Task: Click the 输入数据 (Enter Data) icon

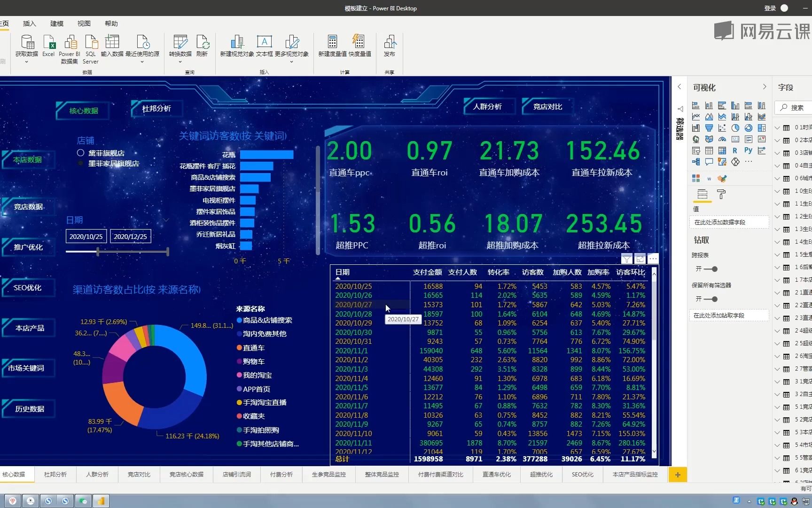Action: 112,41
